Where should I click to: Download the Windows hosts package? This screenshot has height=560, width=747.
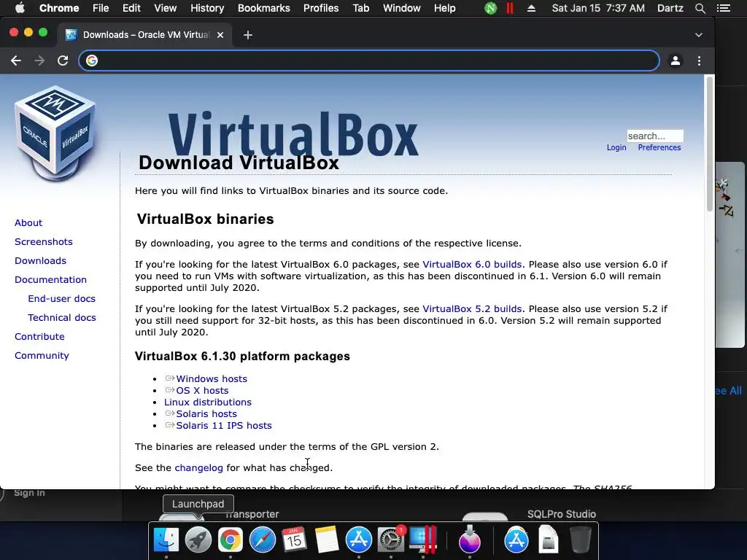212,378
